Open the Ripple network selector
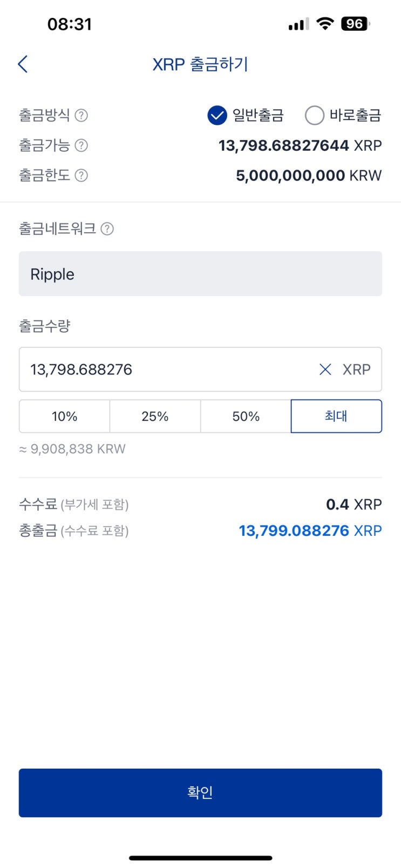 click(200, 274)
